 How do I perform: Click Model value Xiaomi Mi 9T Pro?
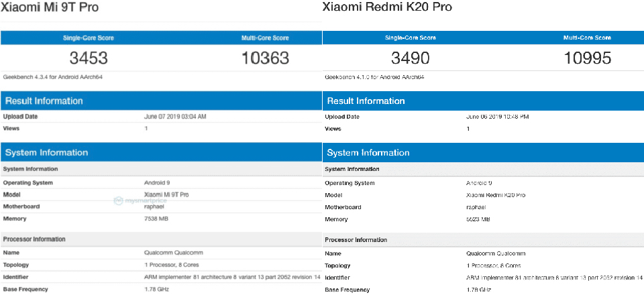coord(166,195)
